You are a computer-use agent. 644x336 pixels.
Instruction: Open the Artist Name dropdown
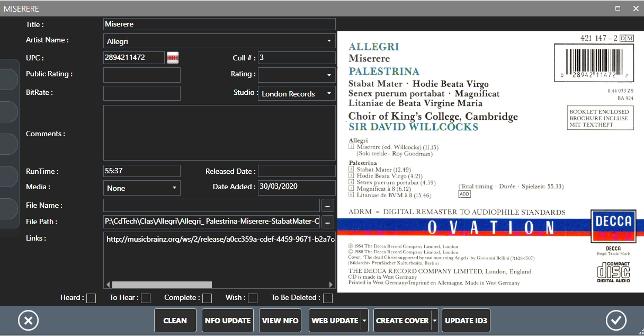[329, 41]
